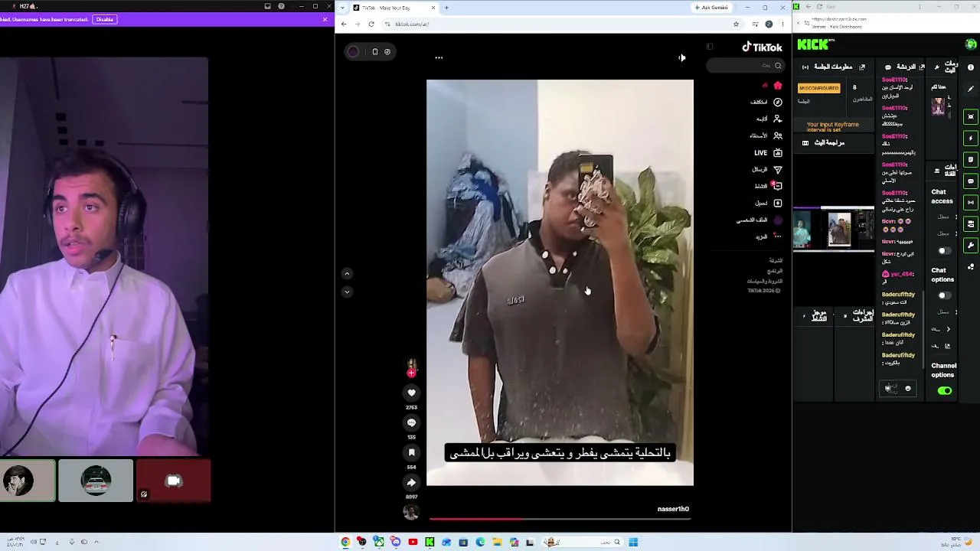Open Chrome three-dot menu
Viewport: 980px width, 551px height.
[782, 24]
